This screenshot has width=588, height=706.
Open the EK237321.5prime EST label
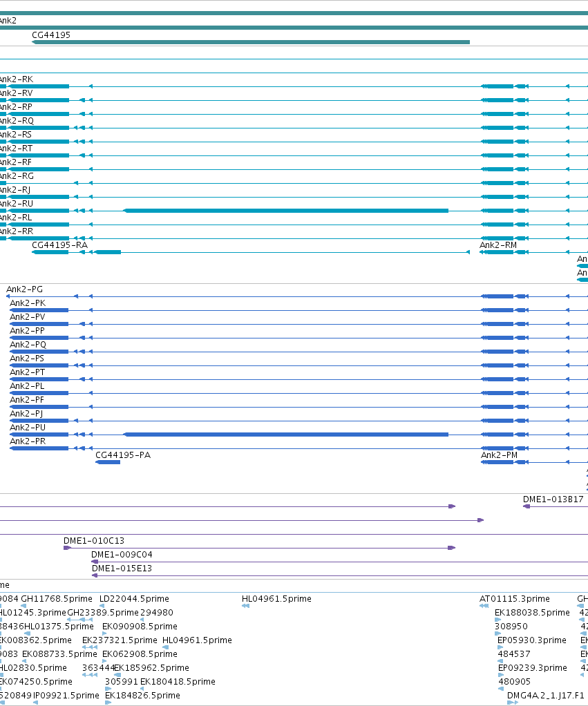click(x=120, y=640)
